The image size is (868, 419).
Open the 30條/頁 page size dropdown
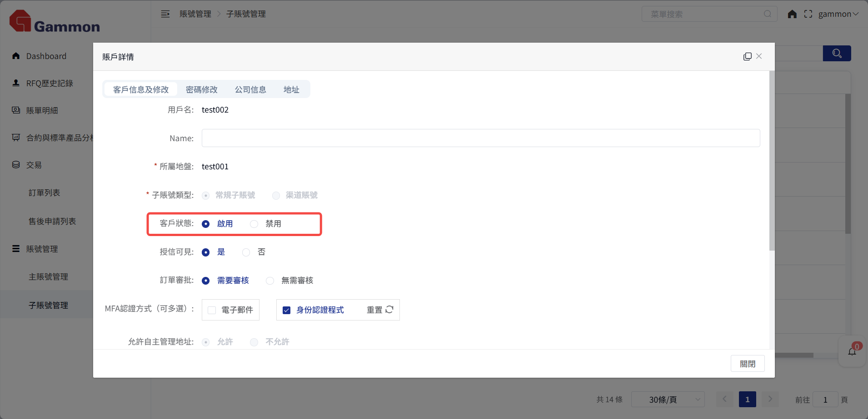(668, 399)
